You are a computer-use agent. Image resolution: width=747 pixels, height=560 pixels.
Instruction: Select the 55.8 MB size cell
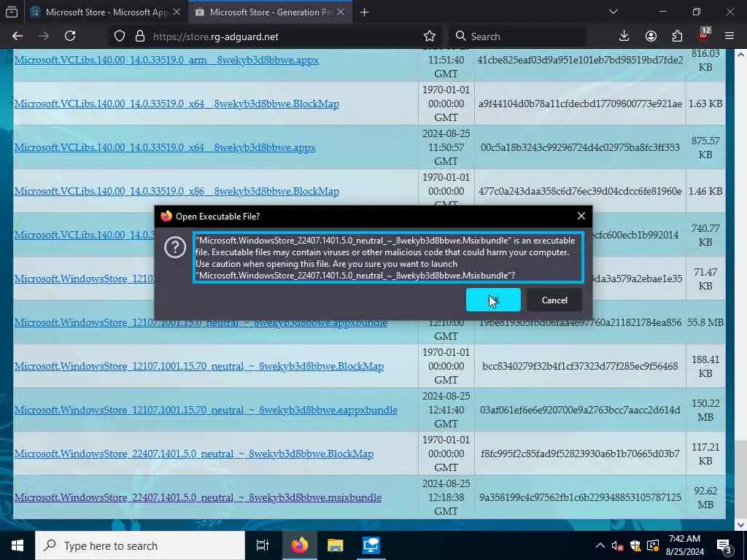pos(705,322)
